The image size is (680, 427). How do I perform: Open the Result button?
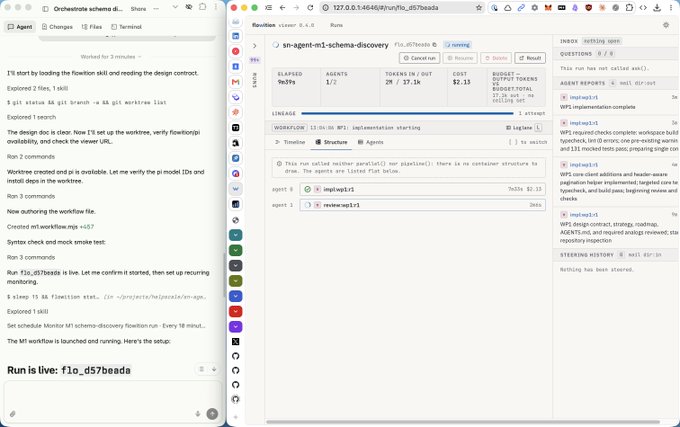click(530, 58)
